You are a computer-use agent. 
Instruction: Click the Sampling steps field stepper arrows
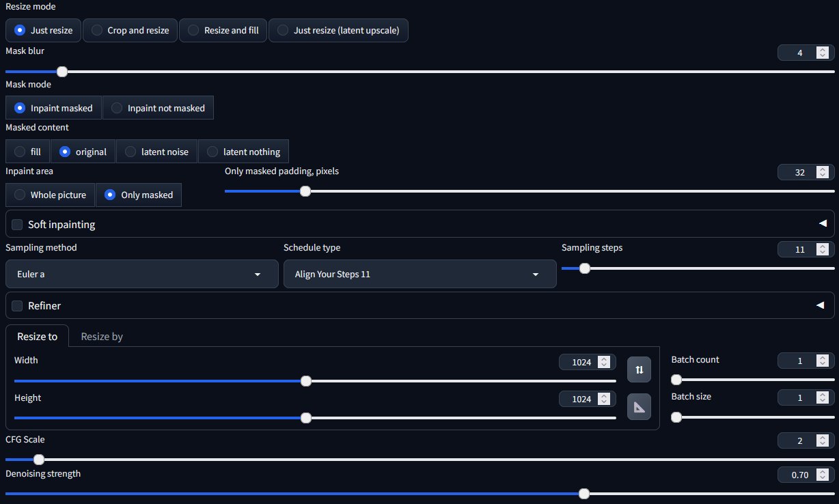pos(823,249)
